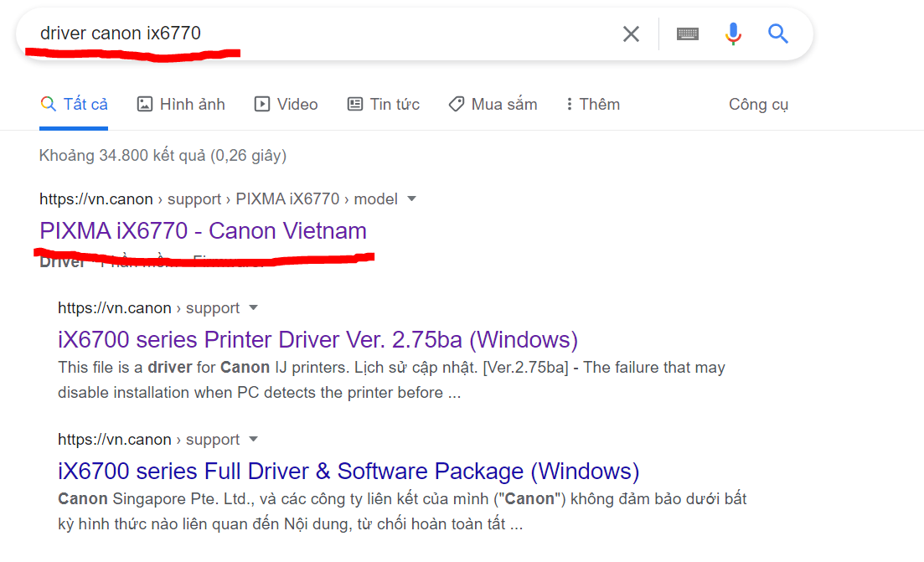Click the blue magnifier search button
The width and height of the screenshot is (924, 562).
(x=778, y=34)
